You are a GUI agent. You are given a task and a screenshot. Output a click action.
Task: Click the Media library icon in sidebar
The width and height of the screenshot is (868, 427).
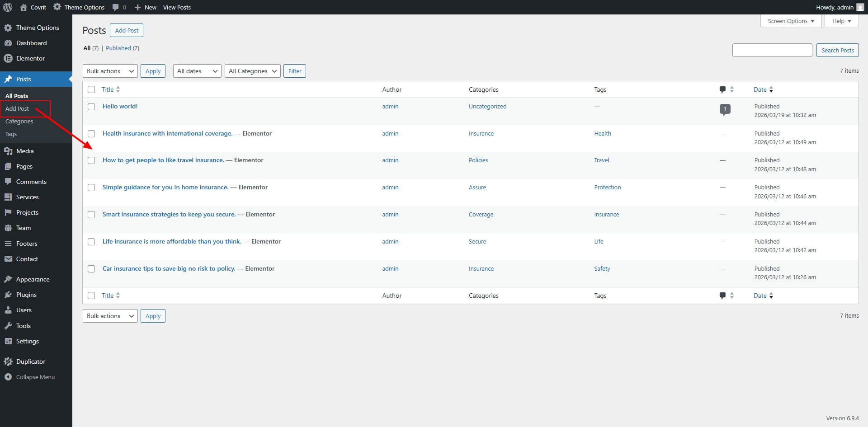[x=8, y=151]
